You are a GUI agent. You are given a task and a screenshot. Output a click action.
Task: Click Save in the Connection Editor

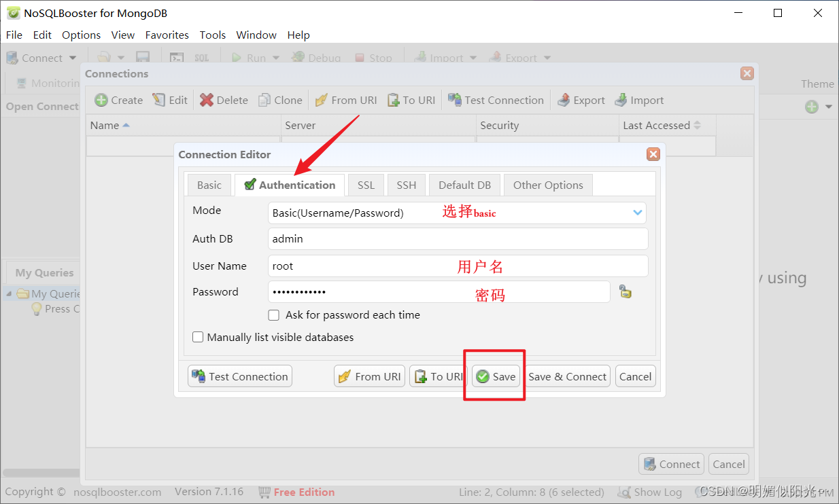click(x=496, y=376)
